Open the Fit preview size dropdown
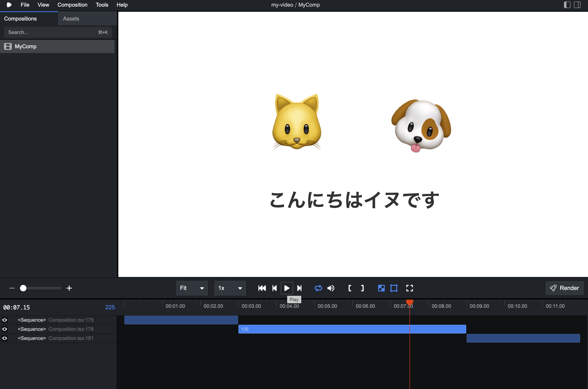Image resolution: width=588 pixels, height=389 pixels. pos(192,288)
